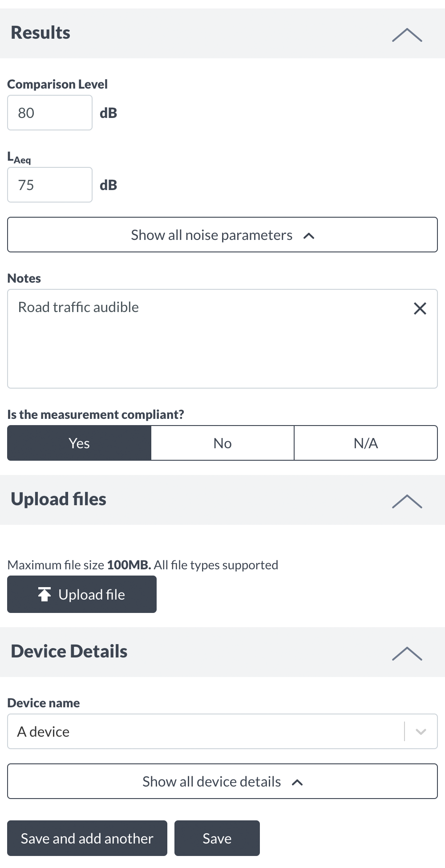This screenshot has height=868, width=445.
Task: Open Device name dropdown arrow
Action: coord(421,731)
